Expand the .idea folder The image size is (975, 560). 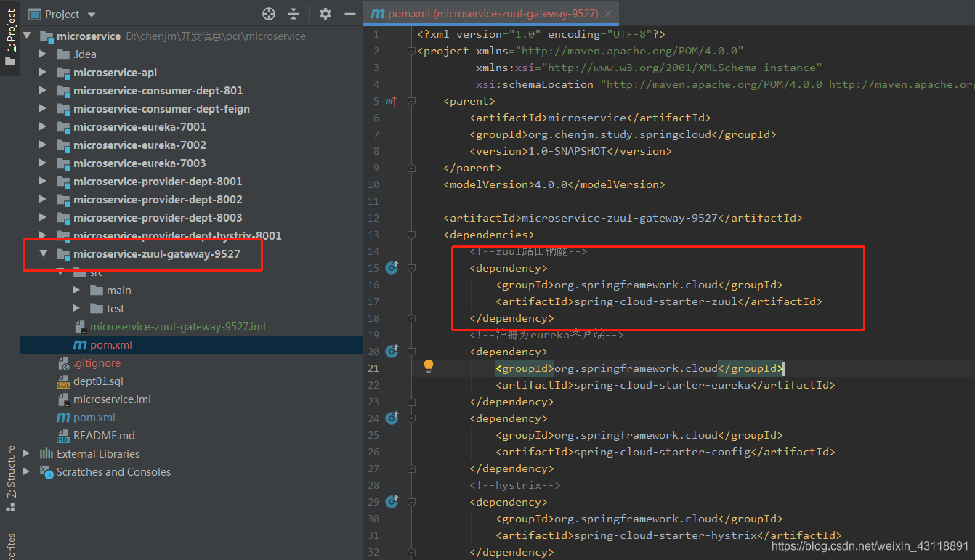[x=43, y=54]
